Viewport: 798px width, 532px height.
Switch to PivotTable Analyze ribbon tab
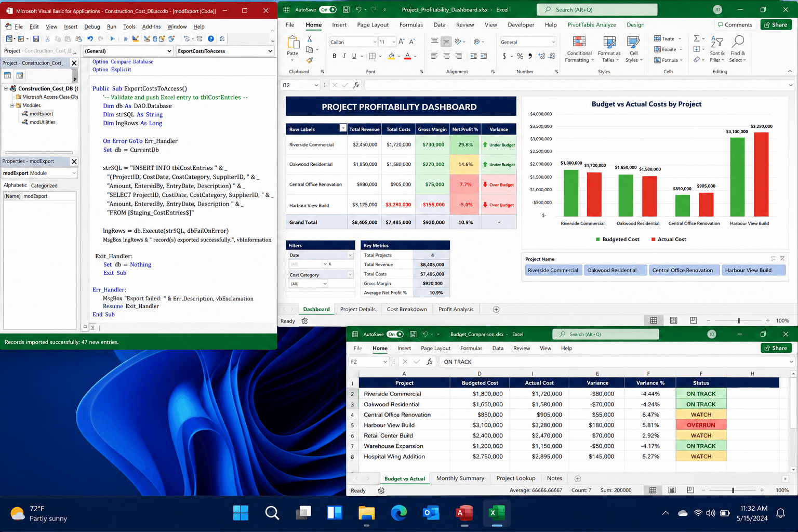point(592,24)
